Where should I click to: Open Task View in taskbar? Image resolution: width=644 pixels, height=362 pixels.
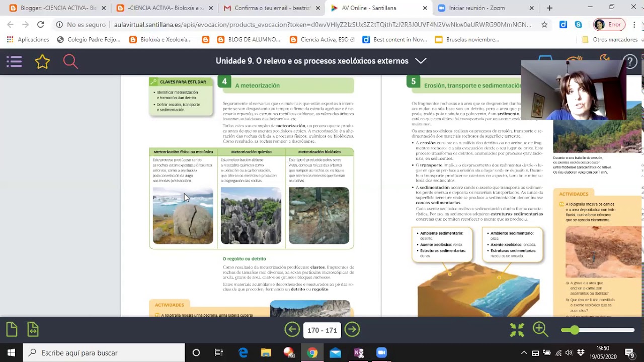219,352
